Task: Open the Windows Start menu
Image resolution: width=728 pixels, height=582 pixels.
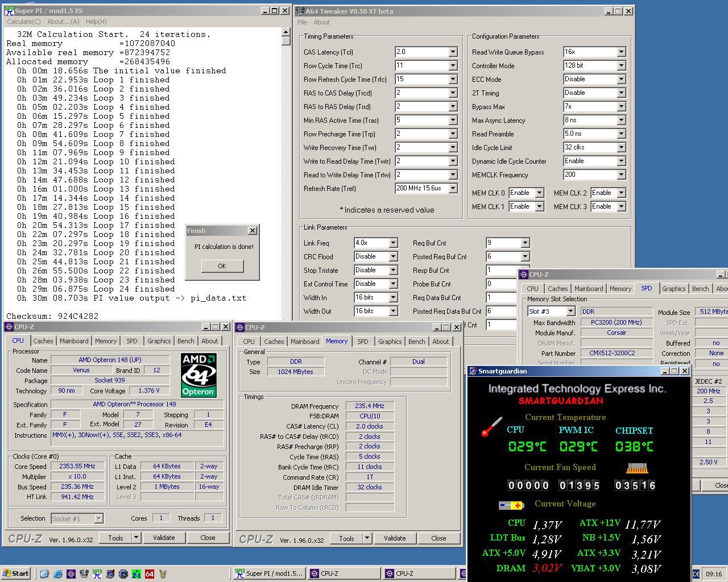Action: coord(15,573)
